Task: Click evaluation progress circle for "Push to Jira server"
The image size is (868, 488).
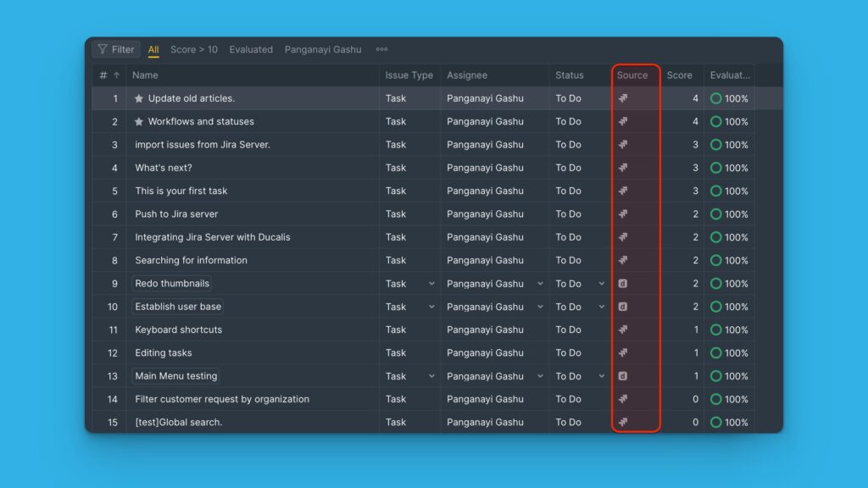Action: [716, 214]
